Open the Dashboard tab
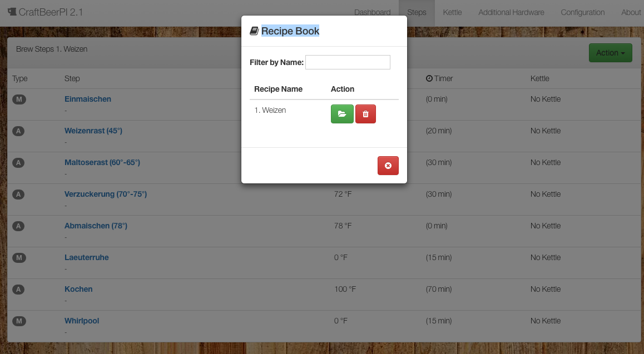This screenshot has height=354, width=644. [372, 12]
